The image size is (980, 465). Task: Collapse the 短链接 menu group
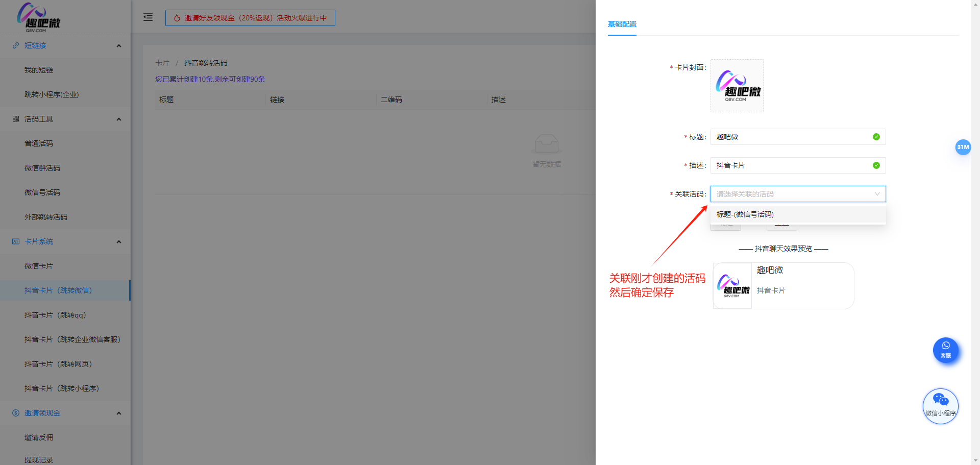click(x=119, y=45)
